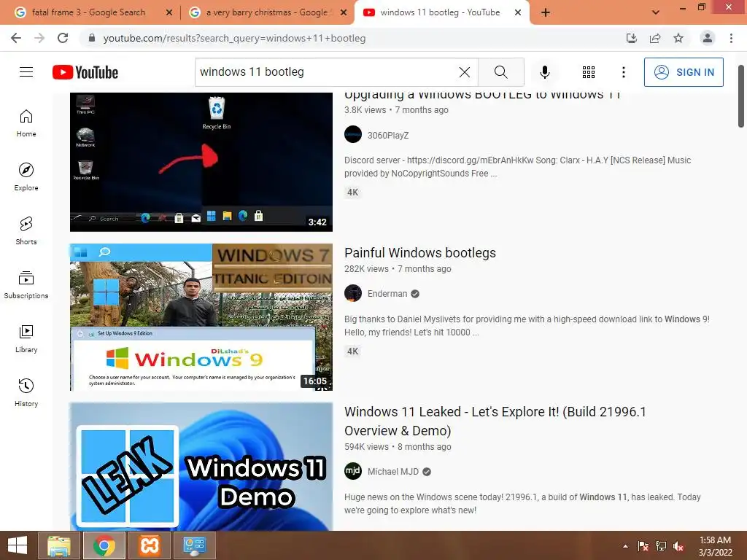The height and width of the screenshot is (560, 747).
Task: Open YouTube settings three-dot menu
Action: (x=623, y=72)
